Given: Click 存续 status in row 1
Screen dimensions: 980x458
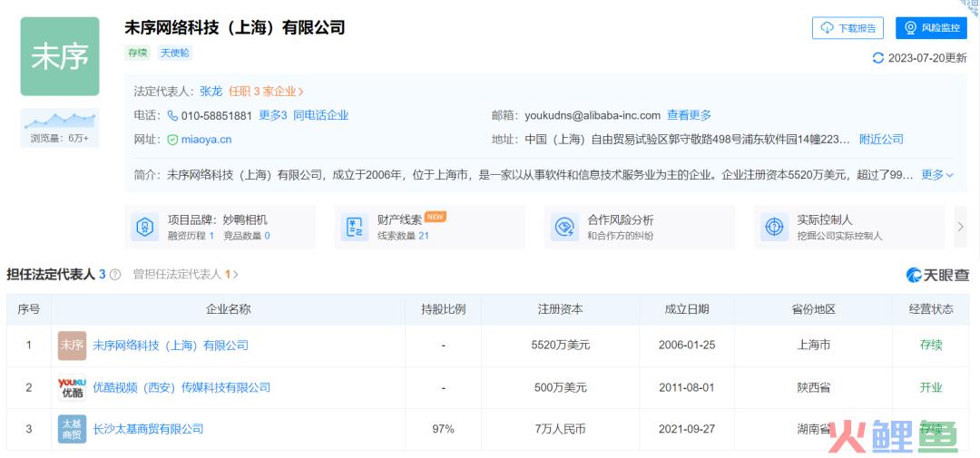Looking at the screenshot, I should pyautogui.click(x=931, y=346).
